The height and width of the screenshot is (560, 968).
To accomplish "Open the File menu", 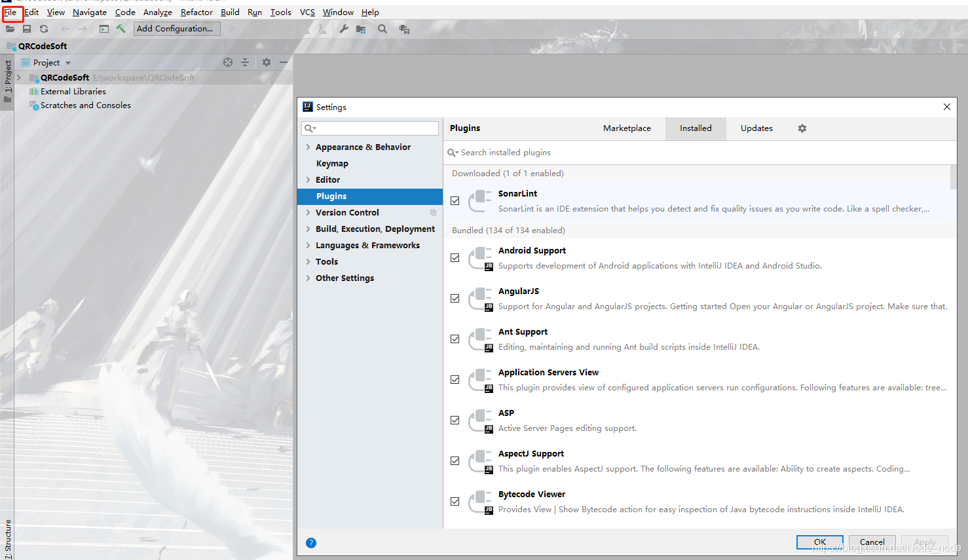I will click(x=10, y=12).
